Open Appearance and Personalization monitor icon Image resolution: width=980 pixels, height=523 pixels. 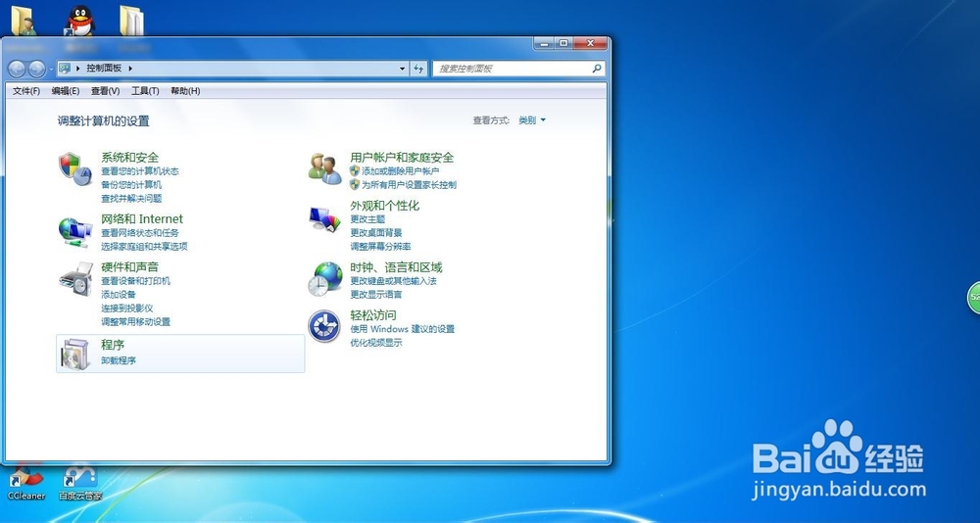[x=325, y=219]
